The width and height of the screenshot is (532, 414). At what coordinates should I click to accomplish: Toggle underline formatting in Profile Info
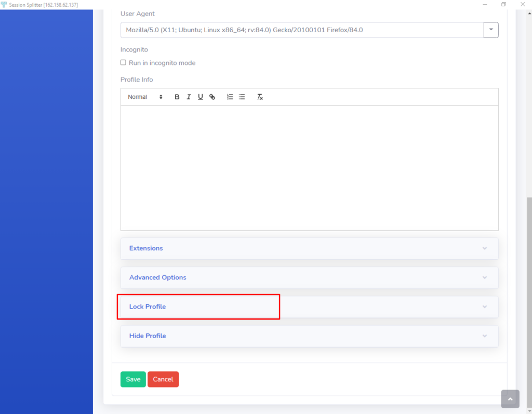click(201, 97)
